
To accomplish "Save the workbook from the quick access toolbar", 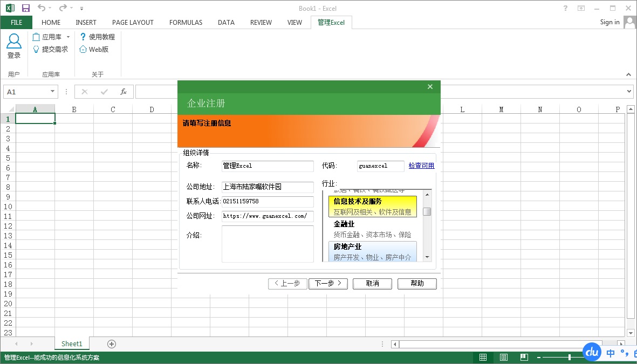I will click(x=25, y=8).
